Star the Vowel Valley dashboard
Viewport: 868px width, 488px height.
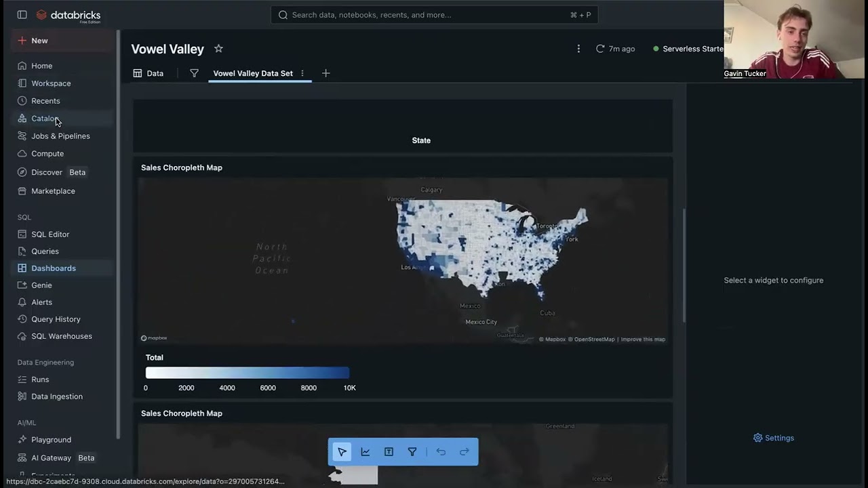pyautogui.click(x=218, y=49)
